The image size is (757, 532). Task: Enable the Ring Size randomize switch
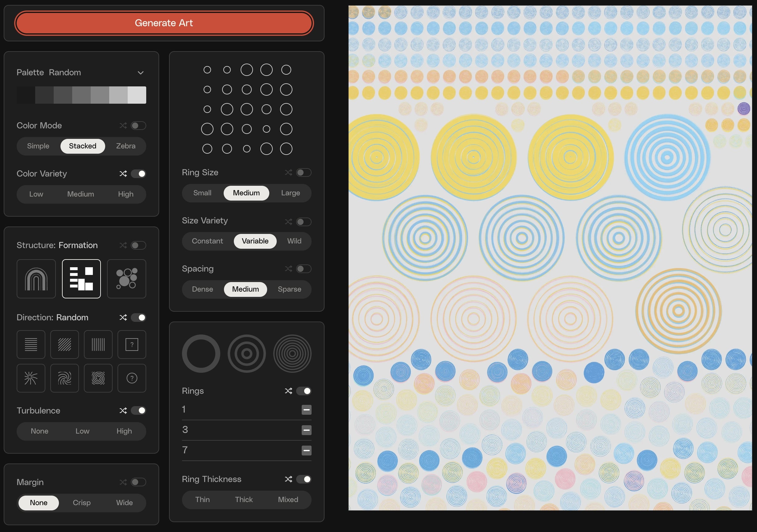click(304, 172)
